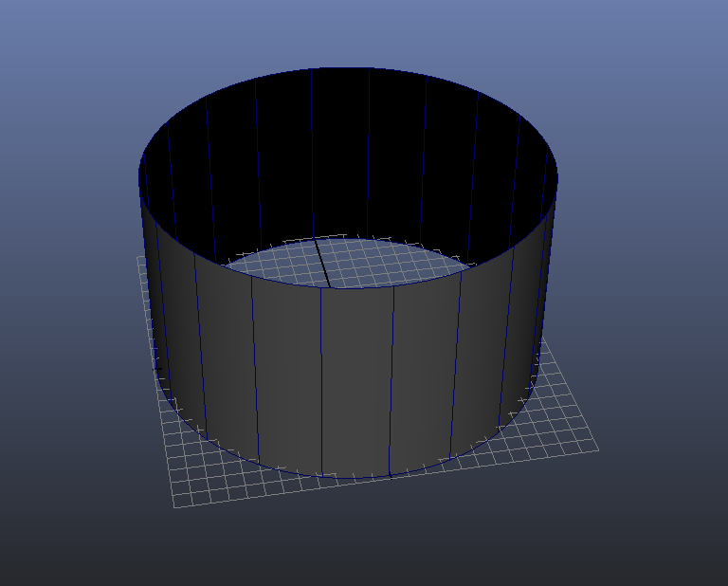728x586 pixels.
Task: Select the front center face of the cylinder
Action: (356, 379)
